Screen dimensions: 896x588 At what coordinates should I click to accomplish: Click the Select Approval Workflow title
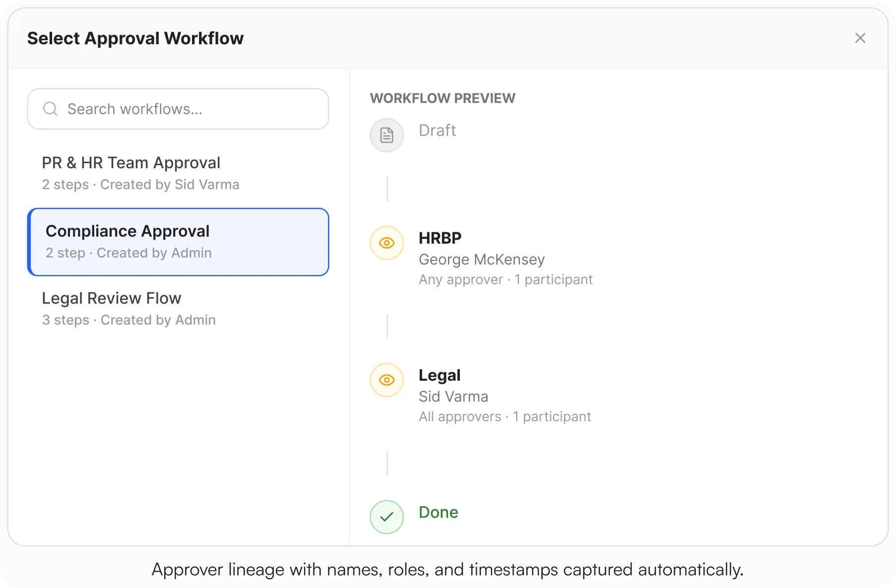pos(135,38)
